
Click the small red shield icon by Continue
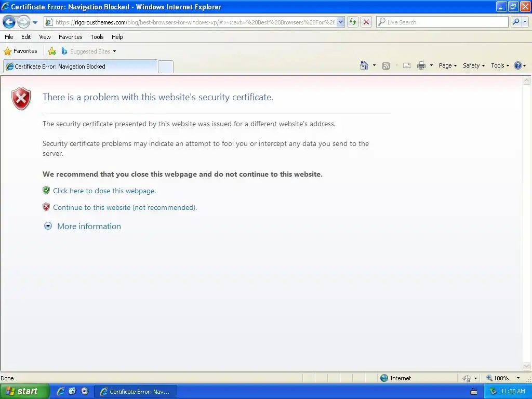point(46,207)
